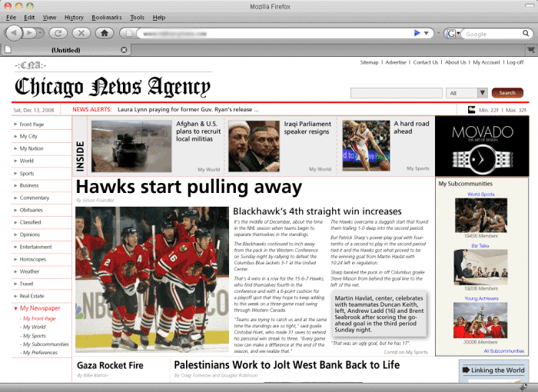This screenshot has width=538, height=392.
Task: Open the Edit menu
Action: 29,18
